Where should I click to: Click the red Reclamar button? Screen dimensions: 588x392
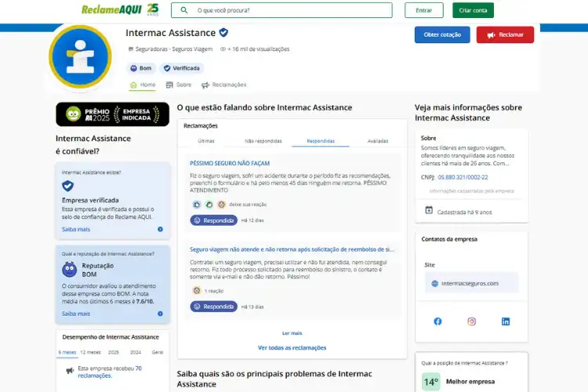point(505,34)
